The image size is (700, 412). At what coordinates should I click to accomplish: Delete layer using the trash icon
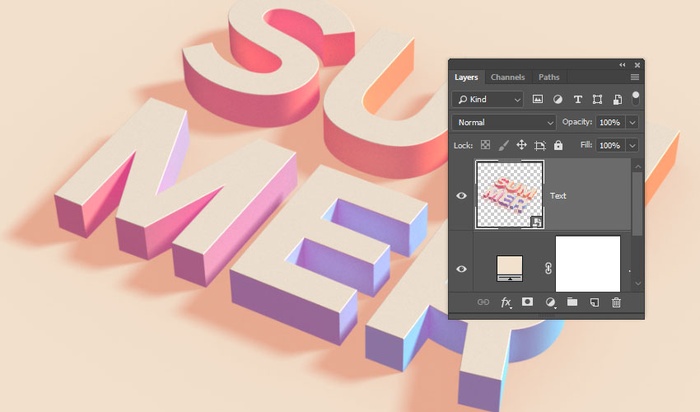click(x=616, y=302)
